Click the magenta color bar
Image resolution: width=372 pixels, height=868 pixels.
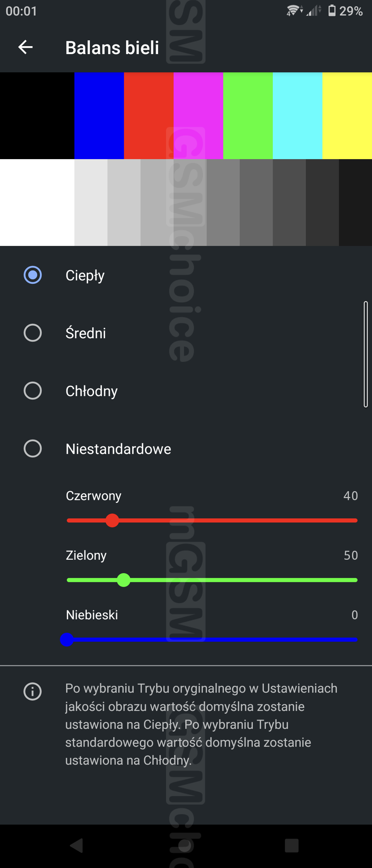pos(198,116)
